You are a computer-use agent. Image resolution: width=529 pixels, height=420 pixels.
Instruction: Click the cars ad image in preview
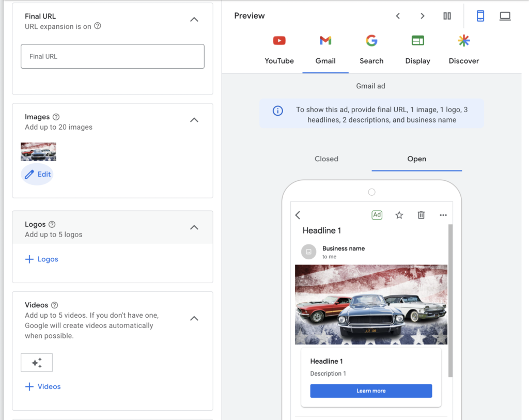[x=371, y=305]
